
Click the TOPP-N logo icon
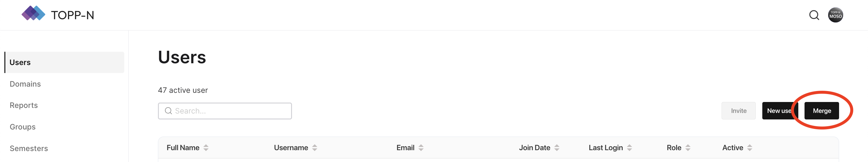click(x=33, y=14)
